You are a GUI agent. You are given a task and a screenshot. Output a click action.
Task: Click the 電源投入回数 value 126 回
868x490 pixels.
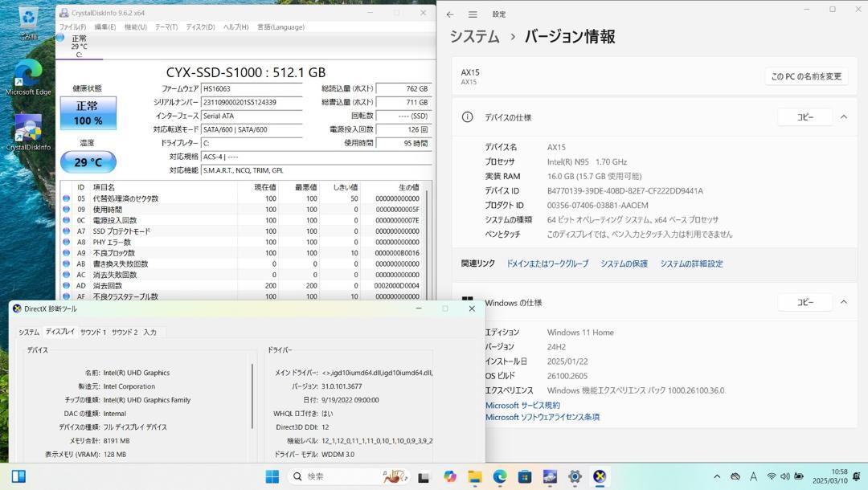pyautogui.click(x=403, y=129)
